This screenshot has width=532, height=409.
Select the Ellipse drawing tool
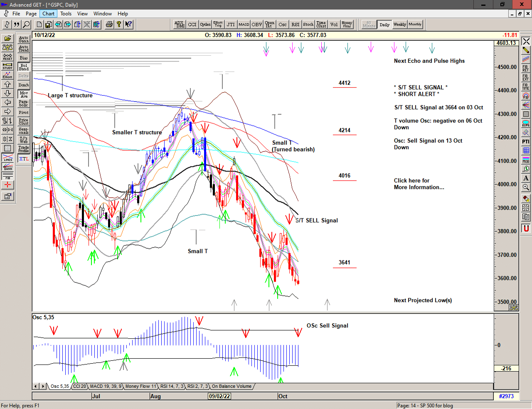click(526, 124)
